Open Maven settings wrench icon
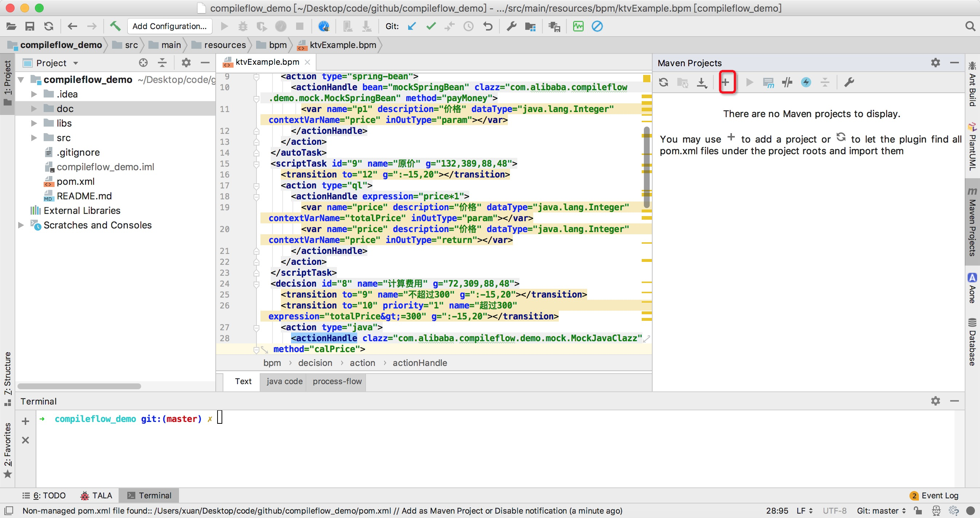This screenshot has height=518, width=980. point(849,82)
